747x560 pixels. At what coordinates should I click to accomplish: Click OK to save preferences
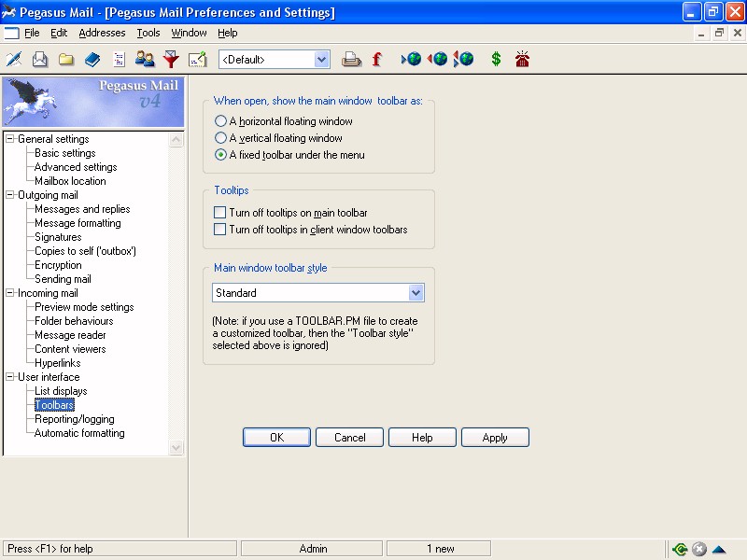[x=276, y=437]
